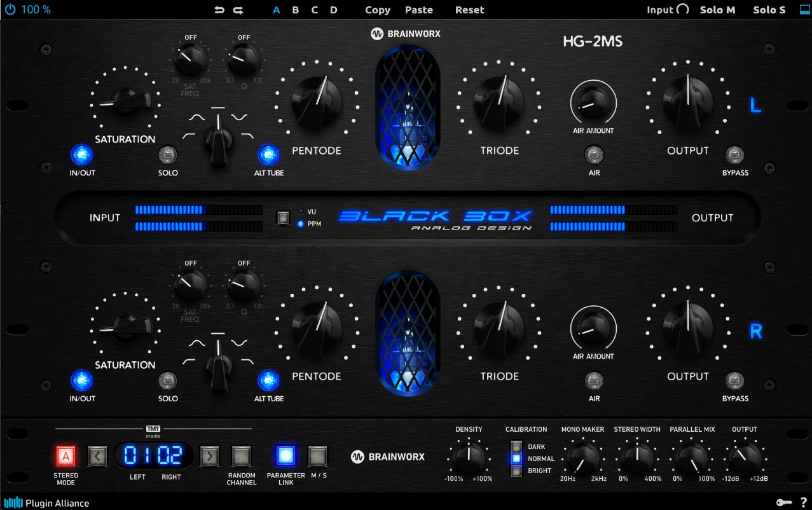Enable the left channel AIR switch
Viewport: 812px width, 510px height.
(x=594, y=155)
